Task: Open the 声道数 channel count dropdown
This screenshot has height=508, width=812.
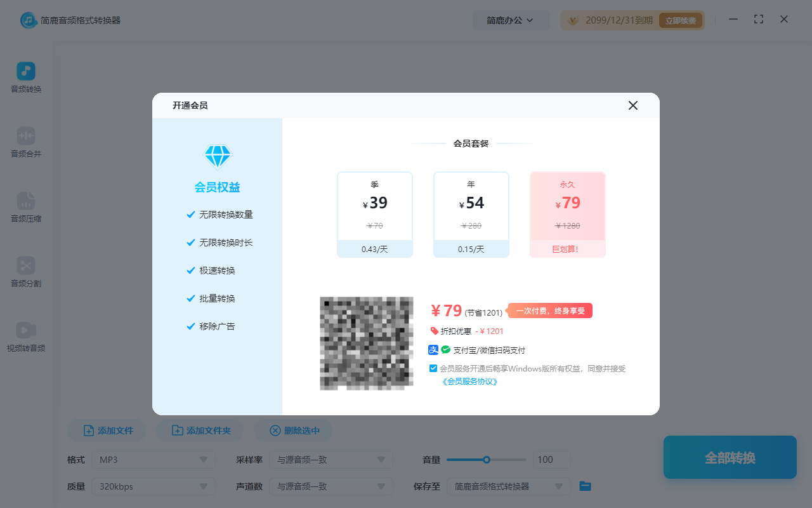Action: coord(331,486)
